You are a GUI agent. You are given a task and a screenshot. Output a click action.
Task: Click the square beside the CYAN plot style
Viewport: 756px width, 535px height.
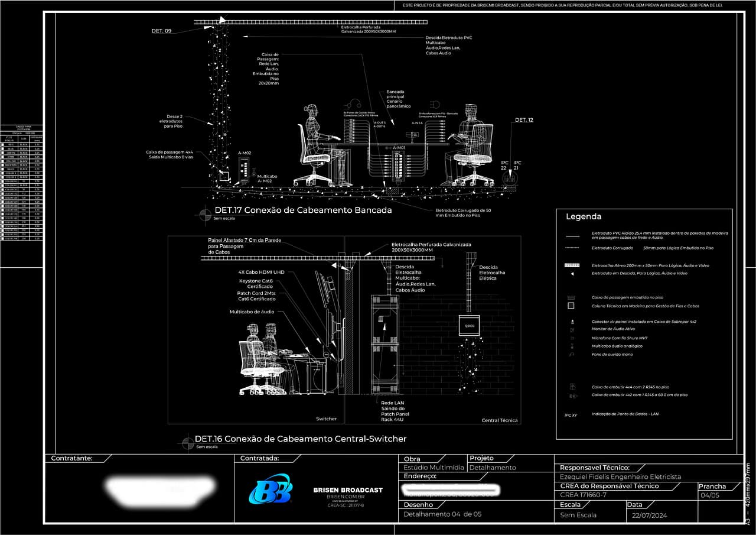pyautogui.click(x=2, y=157)
